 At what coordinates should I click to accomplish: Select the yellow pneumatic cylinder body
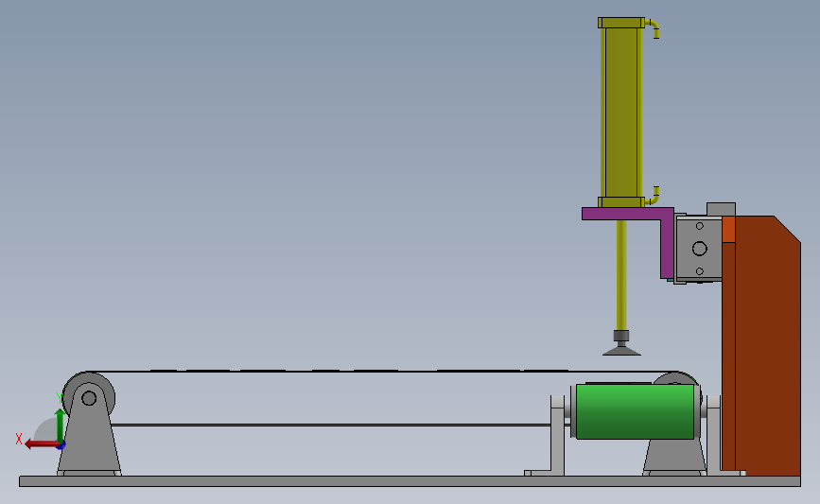pos(620,112)
